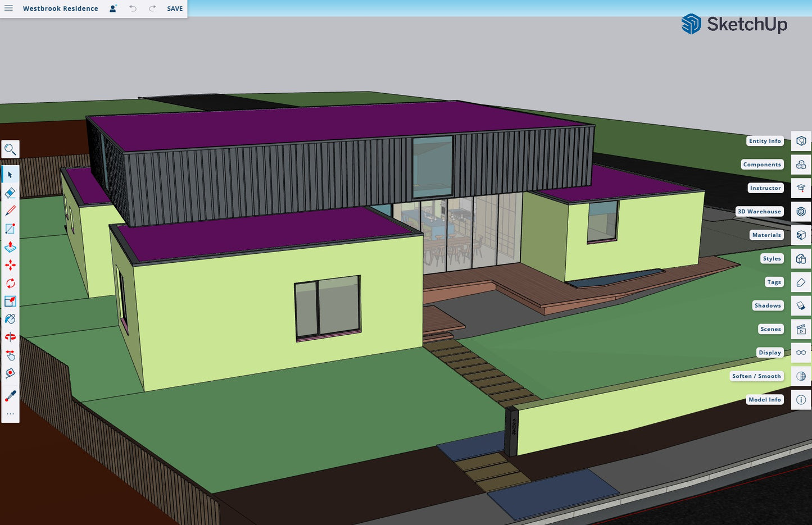Click the Westbrook Residence file name
812x525 pixels.
coord(61,8)
